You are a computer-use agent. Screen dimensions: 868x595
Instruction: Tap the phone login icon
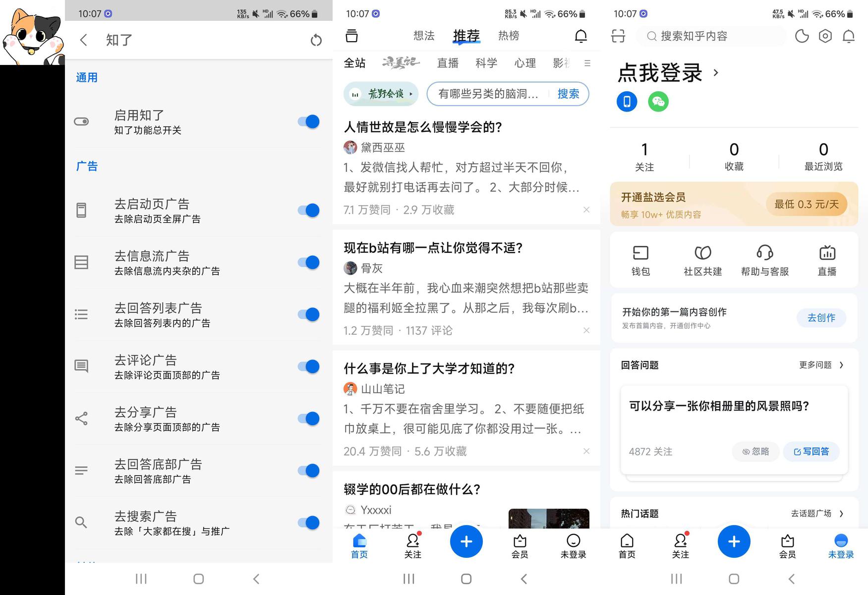point(627,102)
